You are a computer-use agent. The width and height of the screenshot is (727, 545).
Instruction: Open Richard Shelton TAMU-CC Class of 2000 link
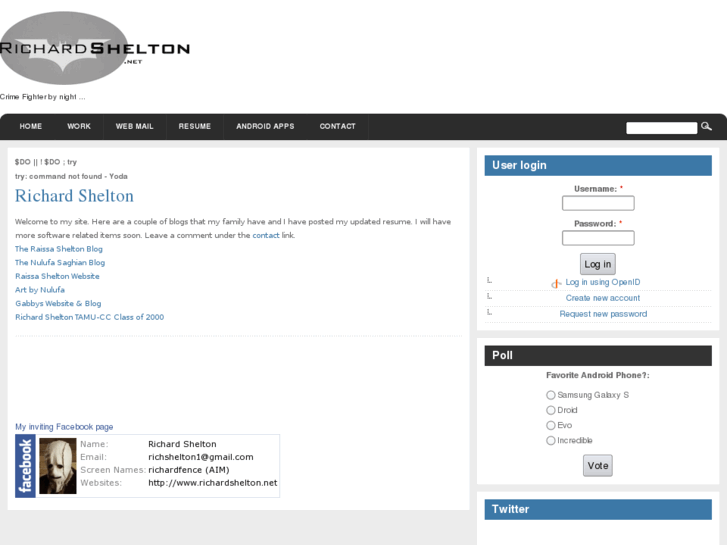[x=89, y=317]
